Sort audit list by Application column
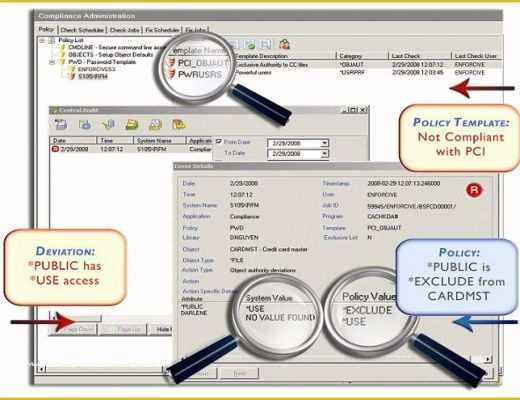This screenshot has height=400, width=520. (199, 140)
